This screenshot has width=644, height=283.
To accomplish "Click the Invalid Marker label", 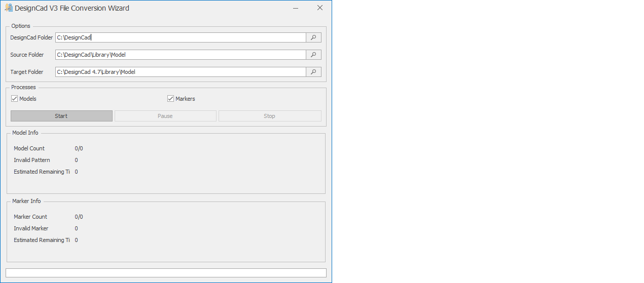I will 31,228.
